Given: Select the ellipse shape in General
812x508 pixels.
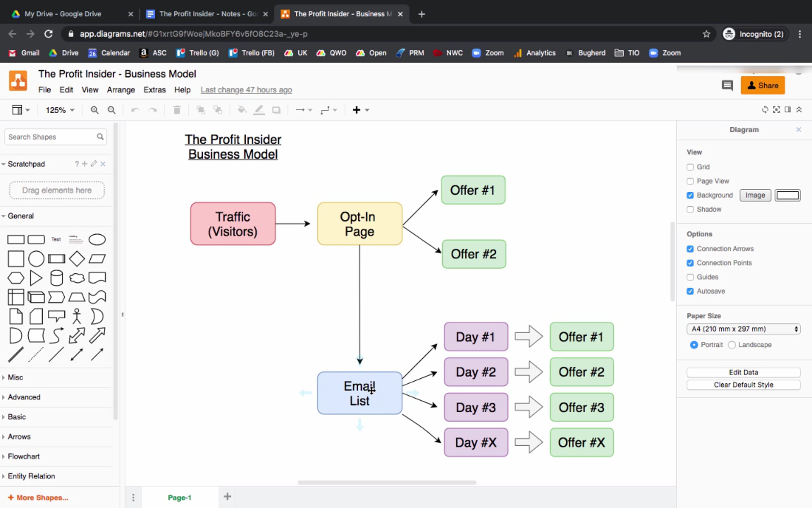Looking at the screenshot, I should 97,239.
